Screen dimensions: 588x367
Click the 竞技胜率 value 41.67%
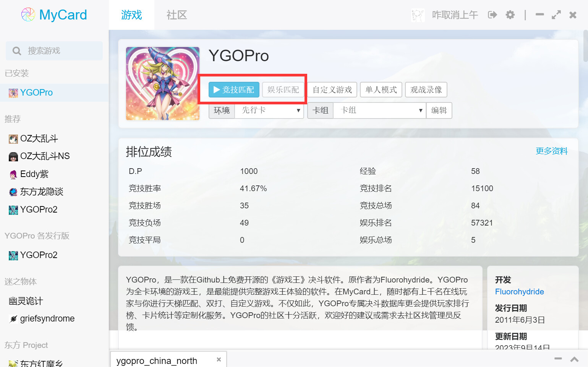click(253, 188)
